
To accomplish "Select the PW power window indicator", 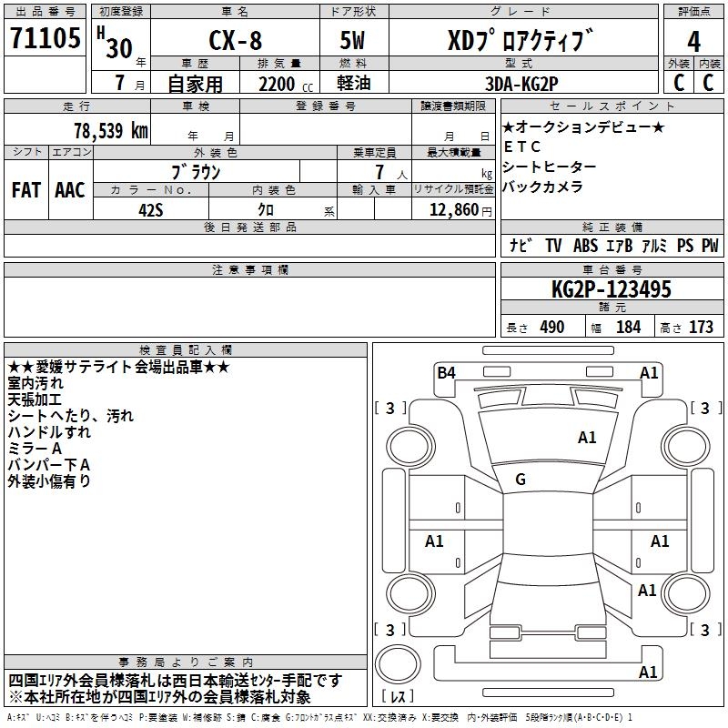I will pyautogui.click(x=710, y=245).
